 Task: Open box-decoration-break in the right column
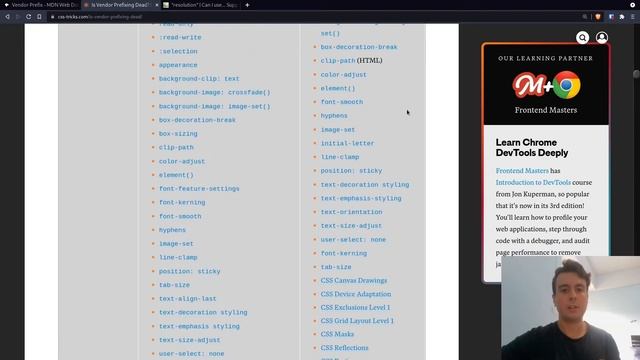point(359,47)
